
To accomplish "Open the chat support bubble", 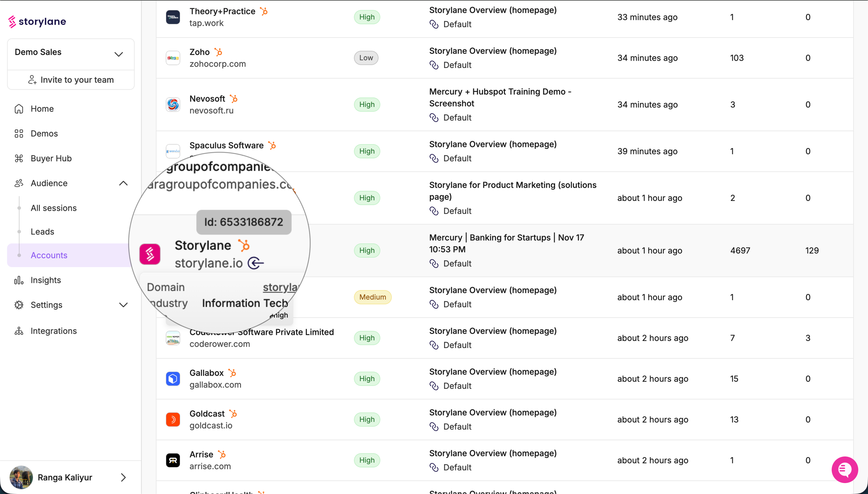I will (844, 469).
